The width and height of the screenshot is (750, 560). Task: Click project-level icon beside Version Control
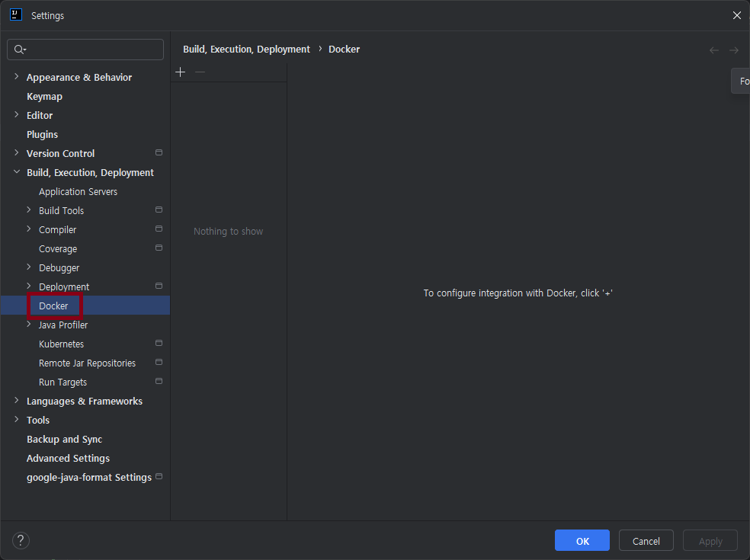(x=159, y=153)
